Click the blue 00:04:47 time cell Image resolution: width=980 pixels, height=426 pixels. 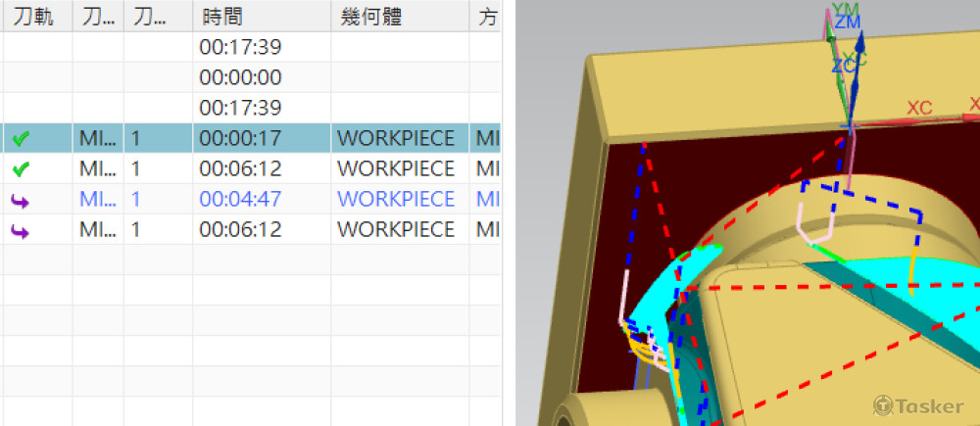click(240, 200)
